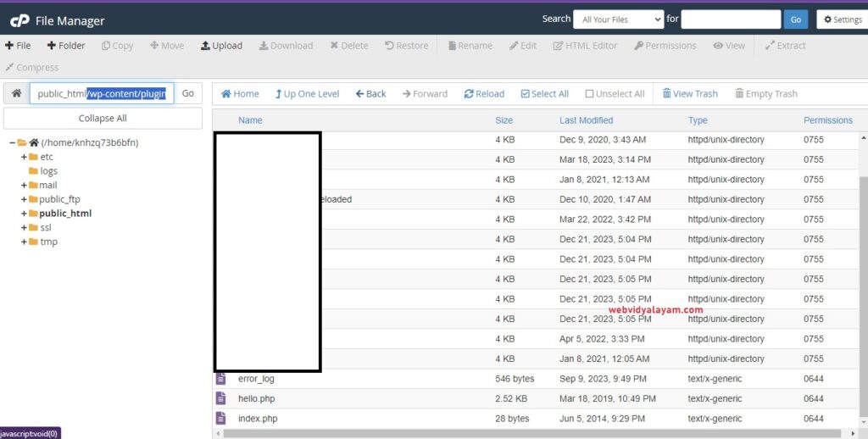Viewport: 868px width, 439px height.
Task: Sort files by Name column header
Action: (x=250, y=120)
